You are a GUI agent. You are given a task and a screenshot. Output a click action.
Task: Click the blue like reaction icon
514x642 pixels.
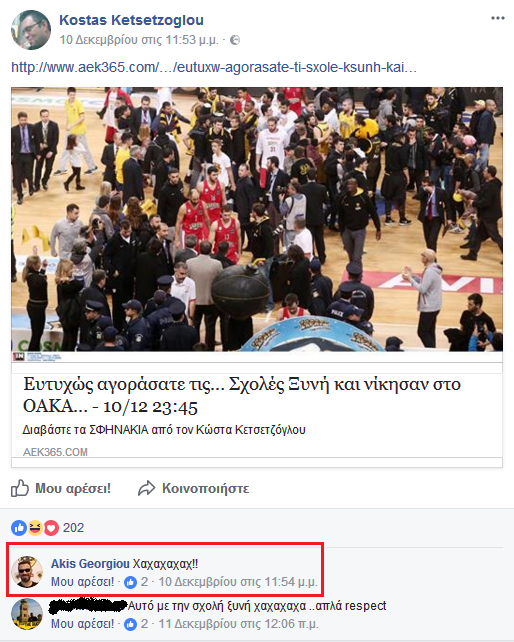[19, 528]
